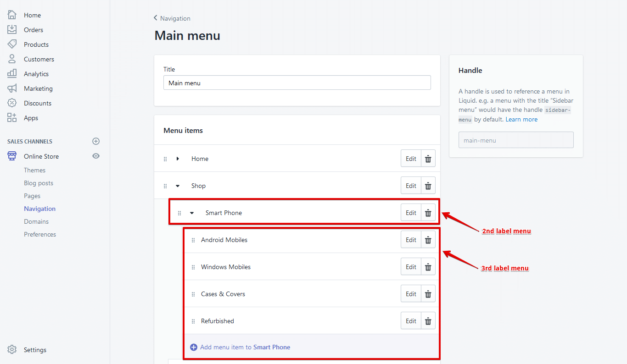
Task: Open the Discounts section
Action: coord(36,103)
